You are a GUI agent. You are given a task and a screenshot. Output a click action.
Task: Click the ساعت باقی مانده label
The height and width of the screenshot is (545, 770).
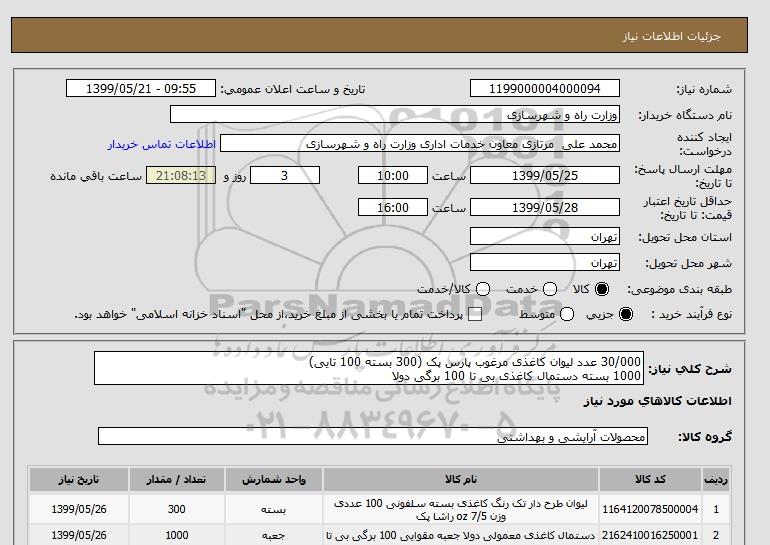tap(96, 176)
